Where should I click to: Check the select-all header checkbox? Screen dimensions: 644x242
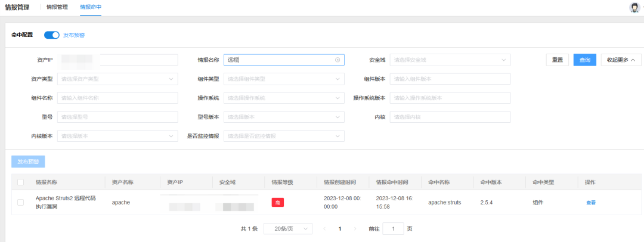point(21,182)
